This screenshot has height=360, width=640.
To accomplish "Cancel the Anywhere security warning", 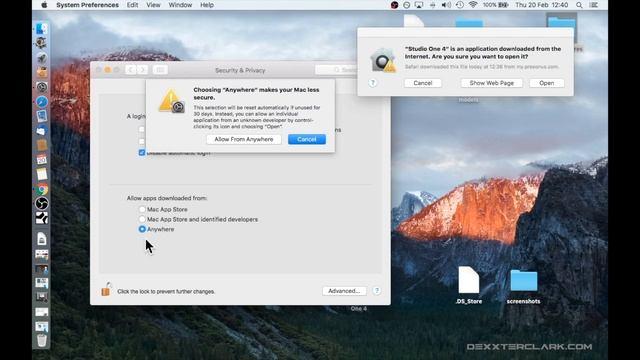I will [x=307, y=139].
